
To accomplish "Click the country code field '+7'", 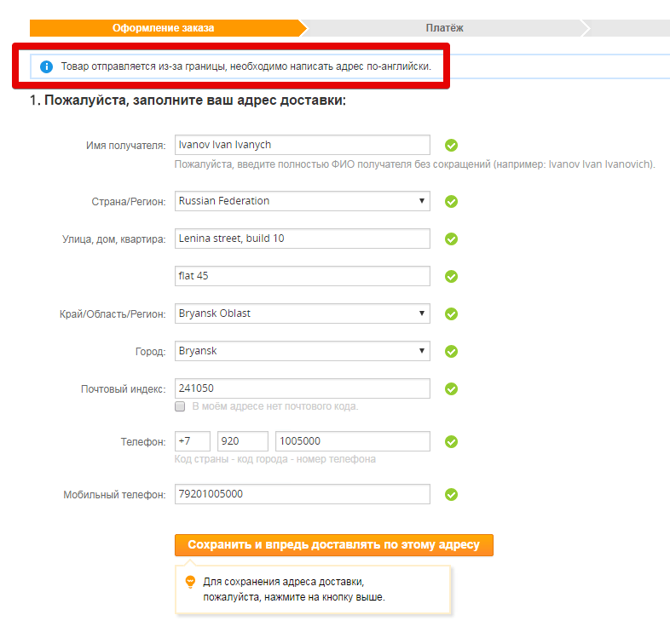I will point(193,441).
